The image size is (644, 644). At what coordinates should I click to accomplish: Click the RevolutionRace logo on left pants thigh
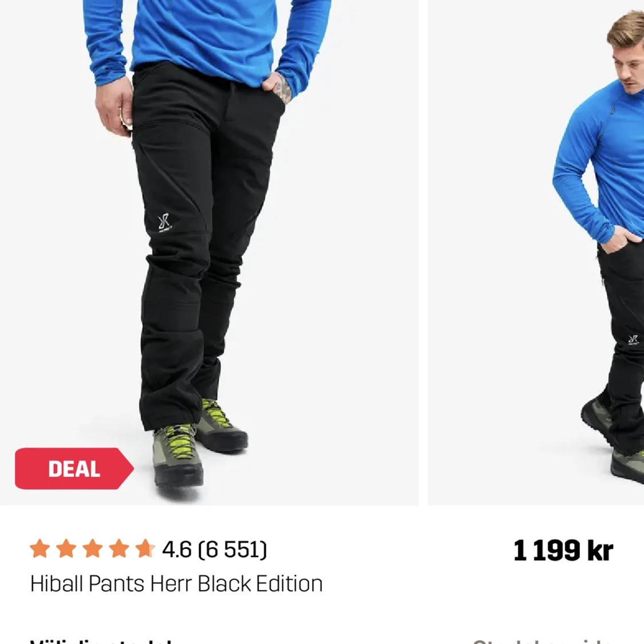(x=164, y=223)
